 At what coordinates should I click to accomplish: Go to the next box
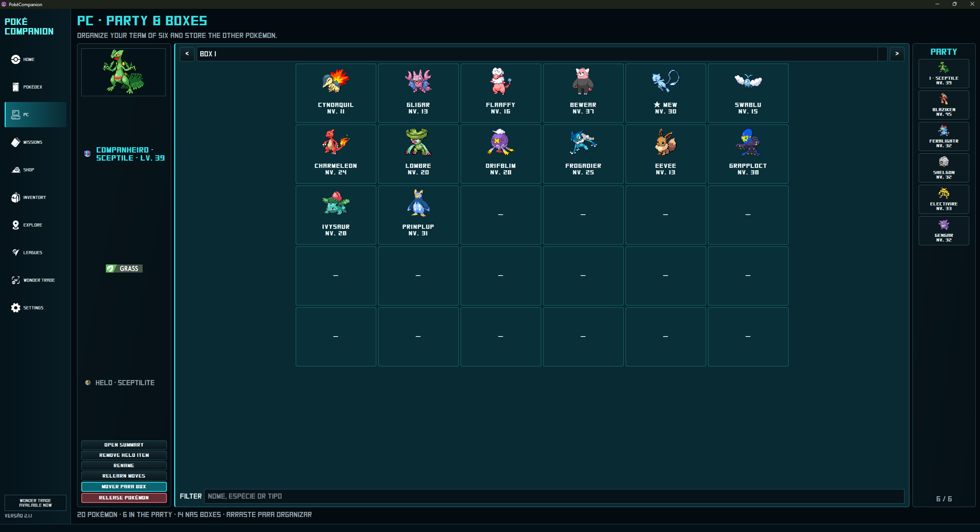(x=897, y=54)
